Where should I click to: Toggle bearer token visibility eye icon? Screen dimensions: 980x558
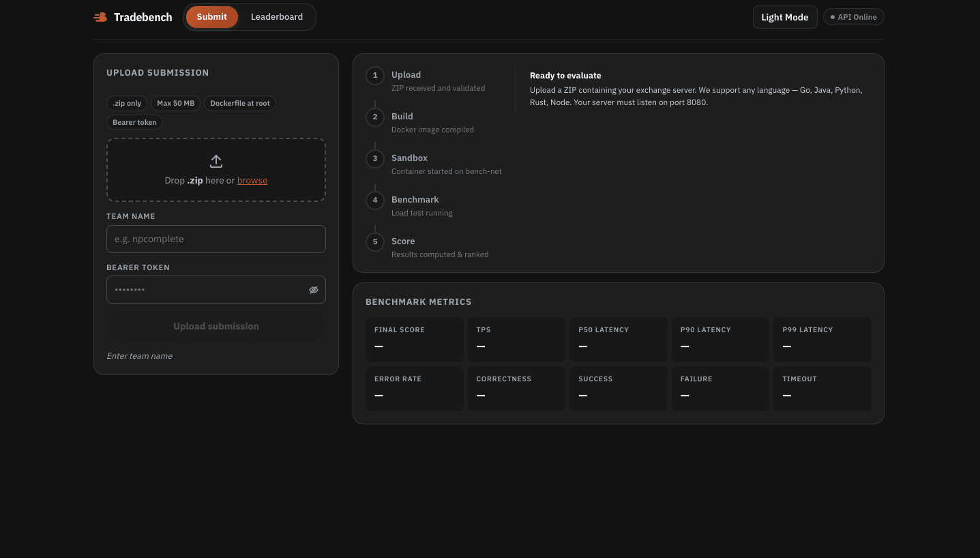tap(314, 290)
